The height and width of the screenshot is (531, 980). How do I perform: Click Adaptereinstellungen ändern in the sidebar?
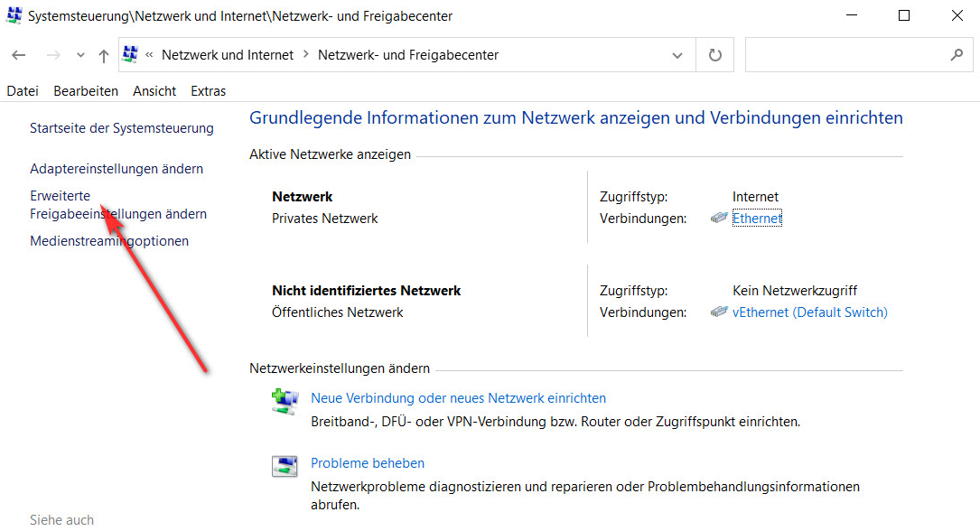click(117, 169)
